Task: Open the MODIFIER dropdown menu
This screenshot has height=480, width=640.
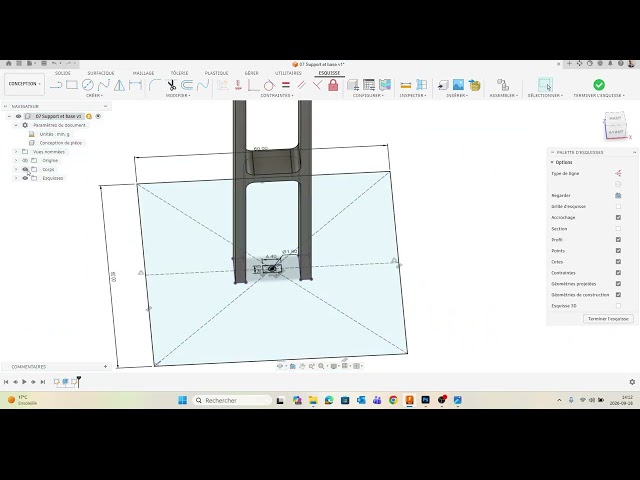Action: [178, 96]
